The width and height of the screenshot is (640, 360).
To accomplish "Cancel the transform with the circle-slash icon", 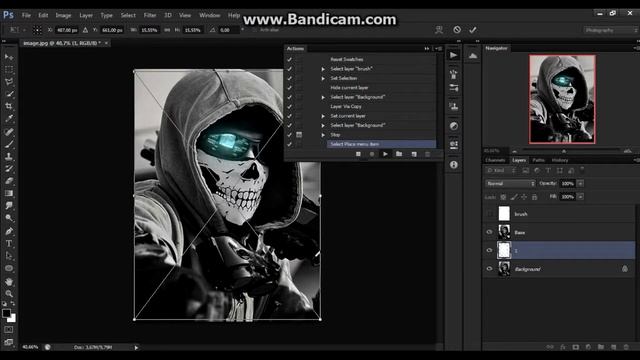I will 457,30.
